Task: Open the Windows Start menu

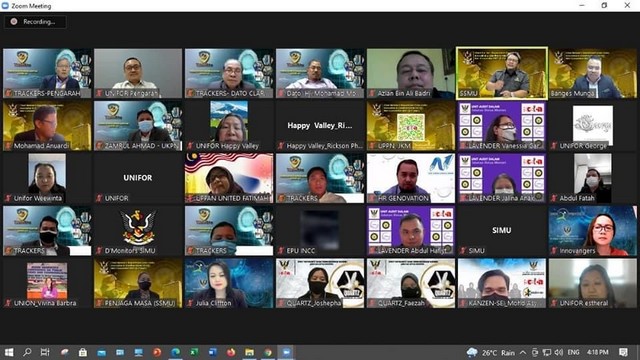Action: 9,352
